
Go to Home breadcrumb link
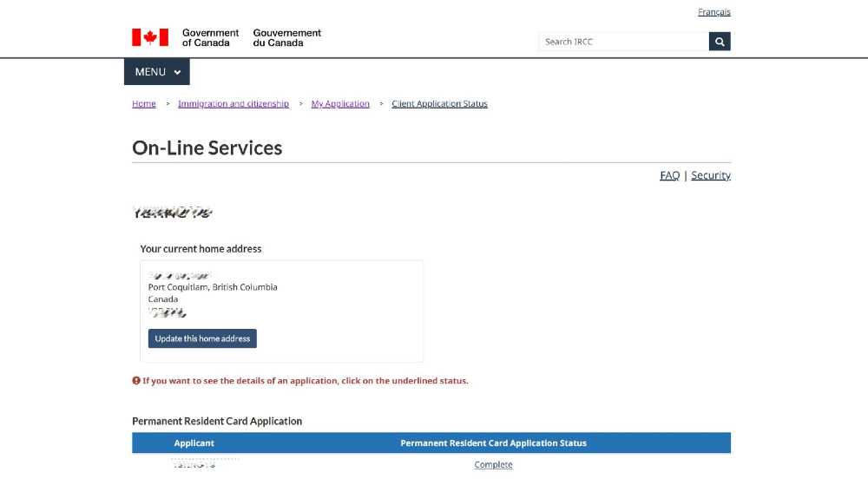(x=144, y=103)
